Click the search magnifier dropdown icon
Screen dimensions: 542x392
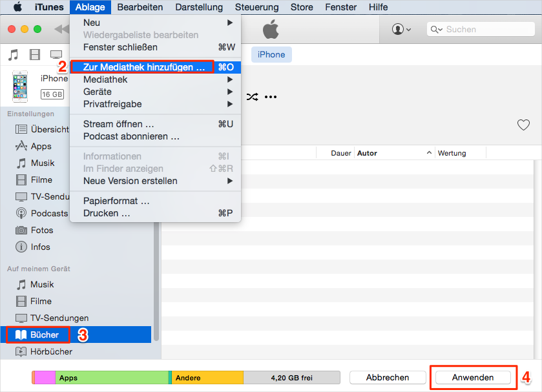click(436, 30)
